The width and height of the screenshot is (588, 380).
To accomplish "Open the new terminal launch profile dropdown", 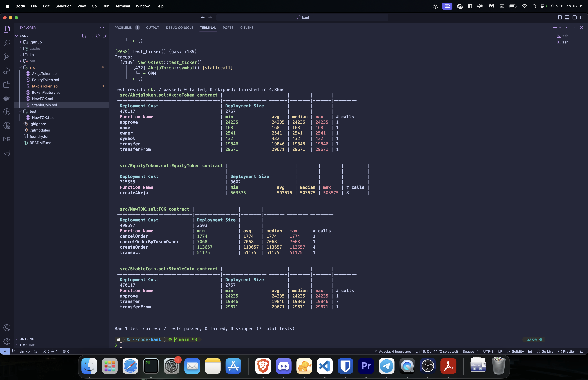I will coord(560,28).
